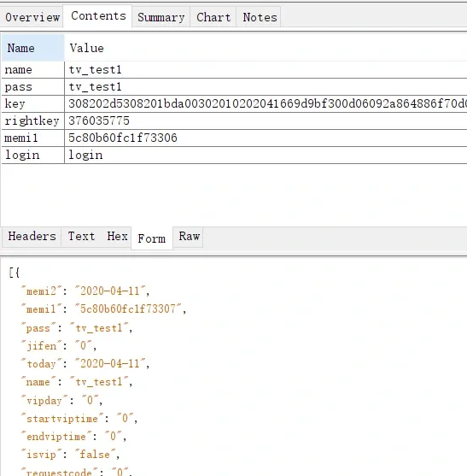
Task: Click the pass row name cell
Action: coord(32,87)
